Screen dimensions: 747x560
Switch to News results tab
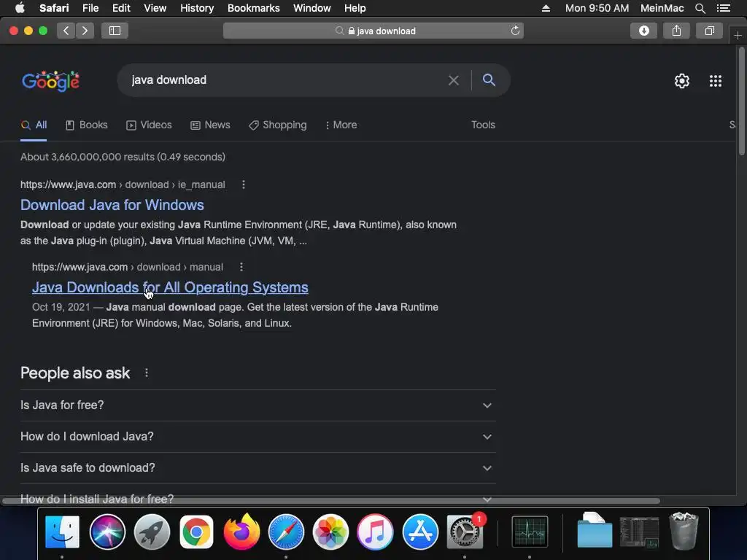(x=210, y=125)
